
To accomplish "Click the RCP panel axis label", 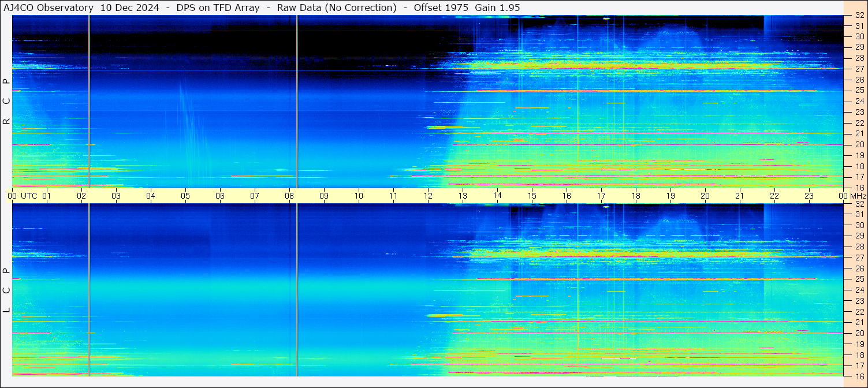I will pos(6,102).
